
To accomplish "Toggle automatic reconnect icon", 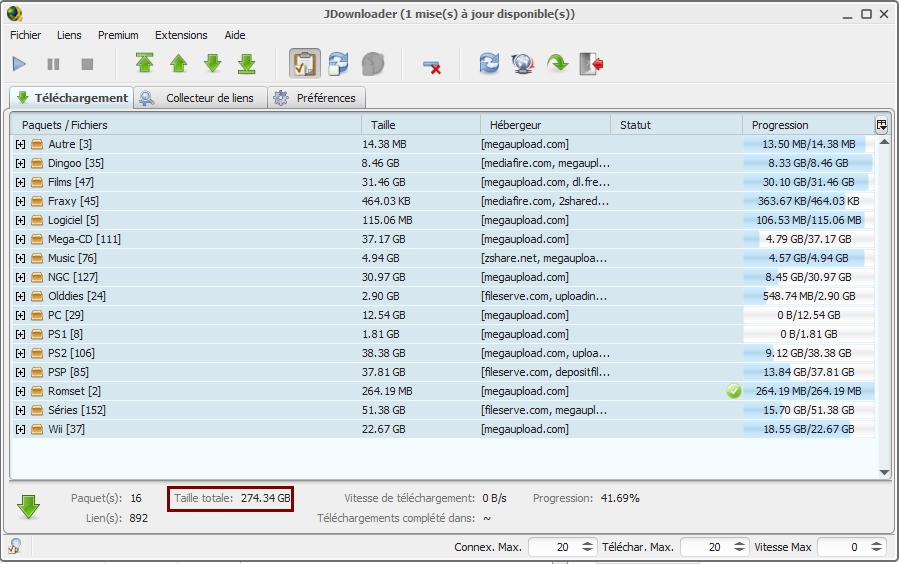I will (x=338, y=64).
